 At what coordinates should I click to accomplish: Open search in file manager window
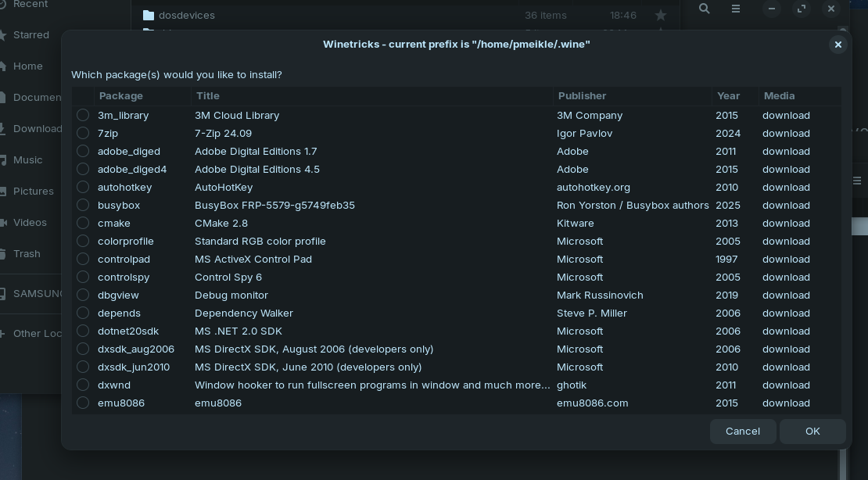704,9
